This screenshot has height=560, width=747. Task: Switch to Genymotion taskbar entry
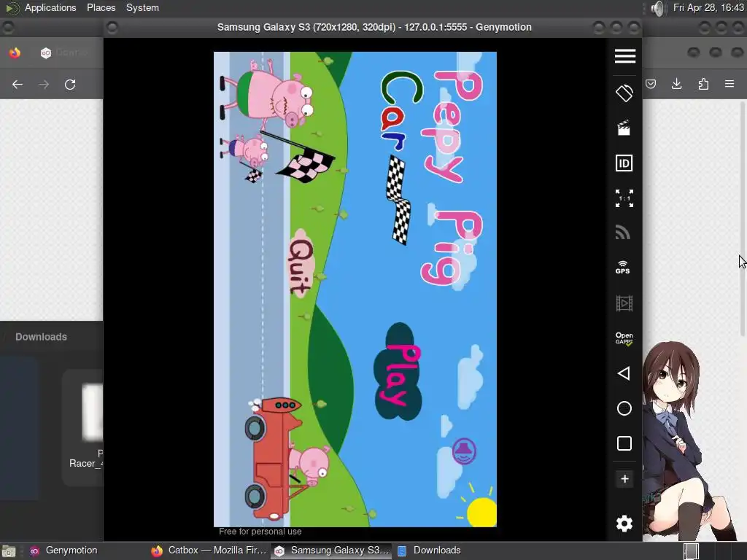click(x=64, y=551)
